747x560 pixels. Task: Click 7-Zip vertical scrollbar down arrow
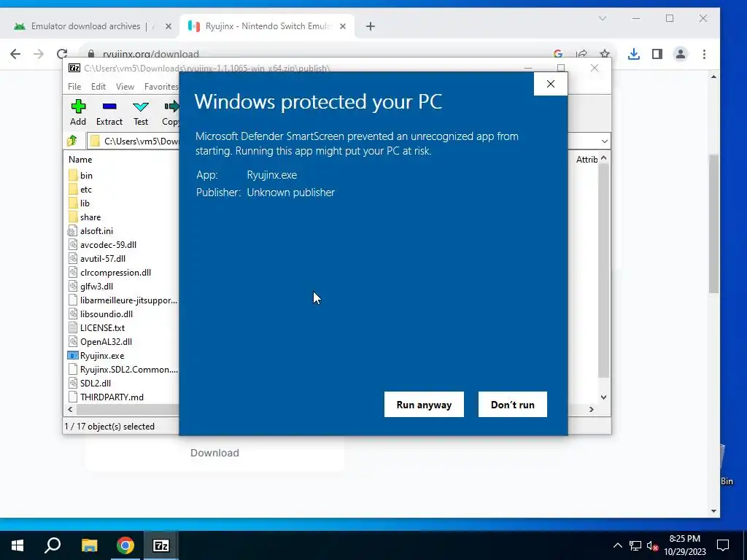tap(603, 397)
